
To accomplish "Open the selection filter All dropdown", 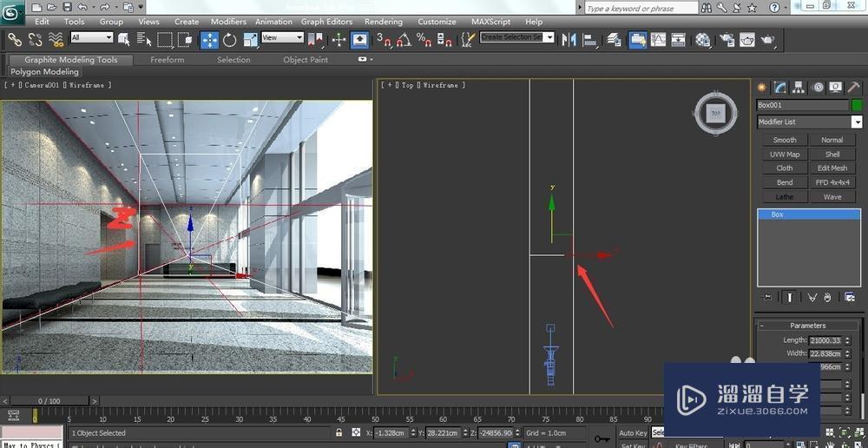I will [92, 37].
